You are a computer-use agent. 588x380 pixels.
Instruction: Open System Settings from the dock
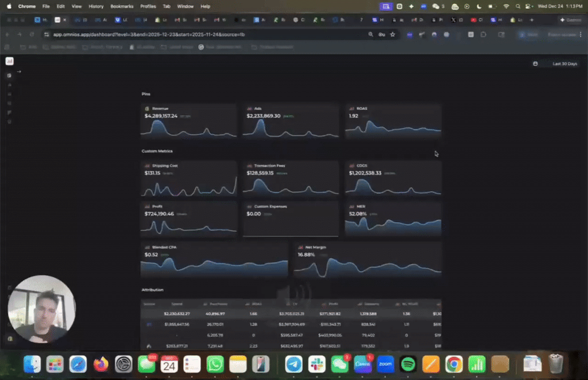[x=123, y=365]
